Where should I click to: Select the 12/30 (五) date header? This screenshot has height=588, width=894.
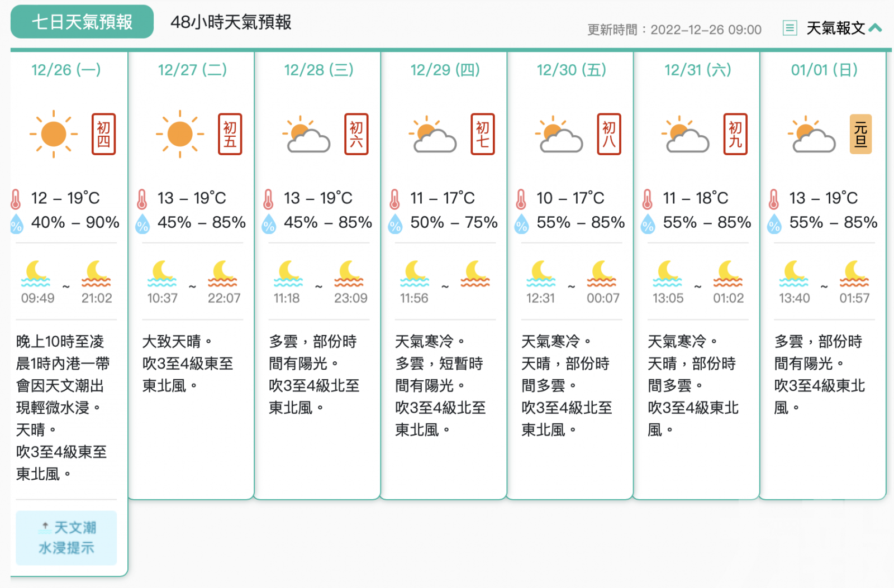tap(572, 70)
